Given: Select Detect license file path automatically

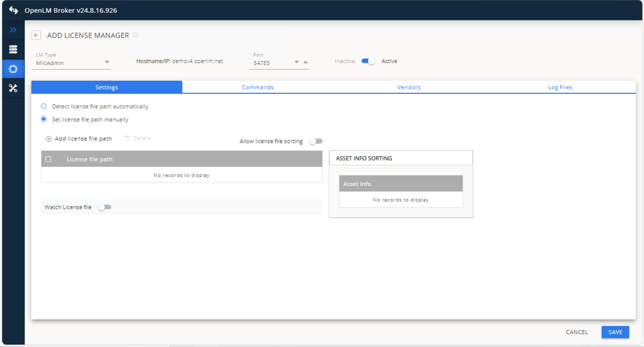Looking at the screenshot, I should click(x=44, y=106).
